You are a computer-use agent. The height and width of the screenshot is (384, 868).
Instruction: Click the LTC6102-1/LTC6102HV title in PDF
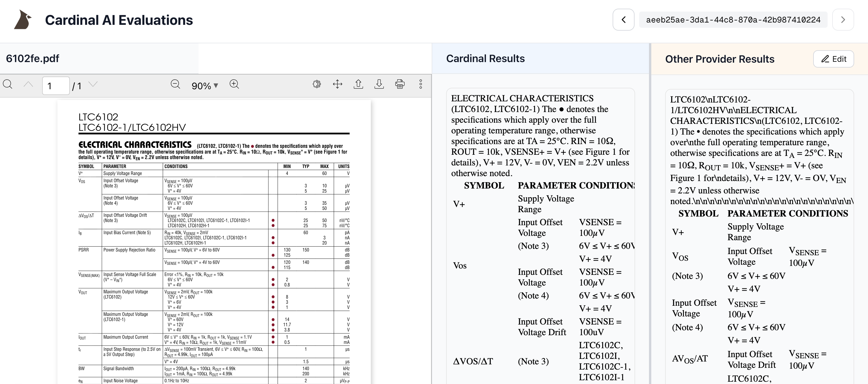132,127
